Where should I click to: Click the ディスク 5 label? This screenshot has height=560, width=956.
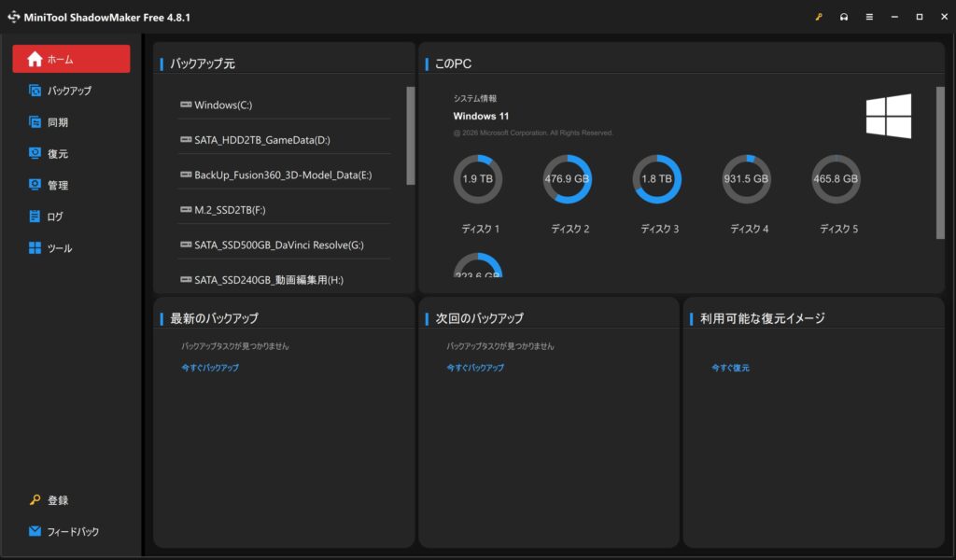838,229
